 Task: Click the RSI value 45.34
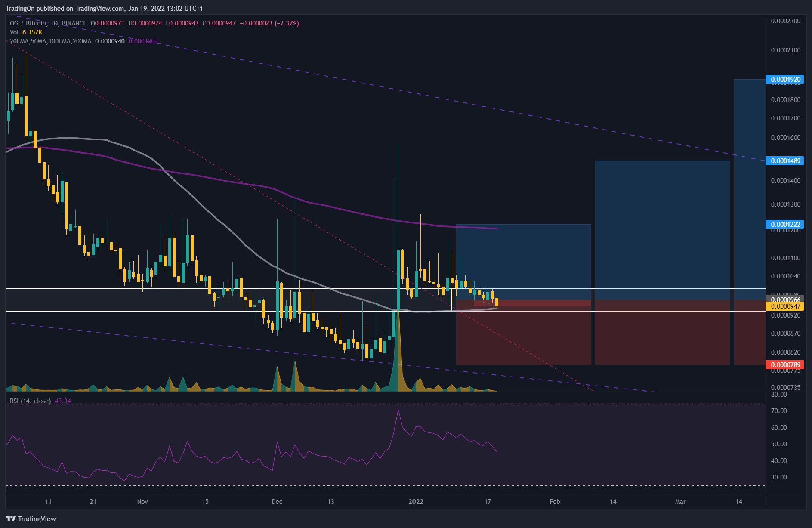click(x=63, y=401)
